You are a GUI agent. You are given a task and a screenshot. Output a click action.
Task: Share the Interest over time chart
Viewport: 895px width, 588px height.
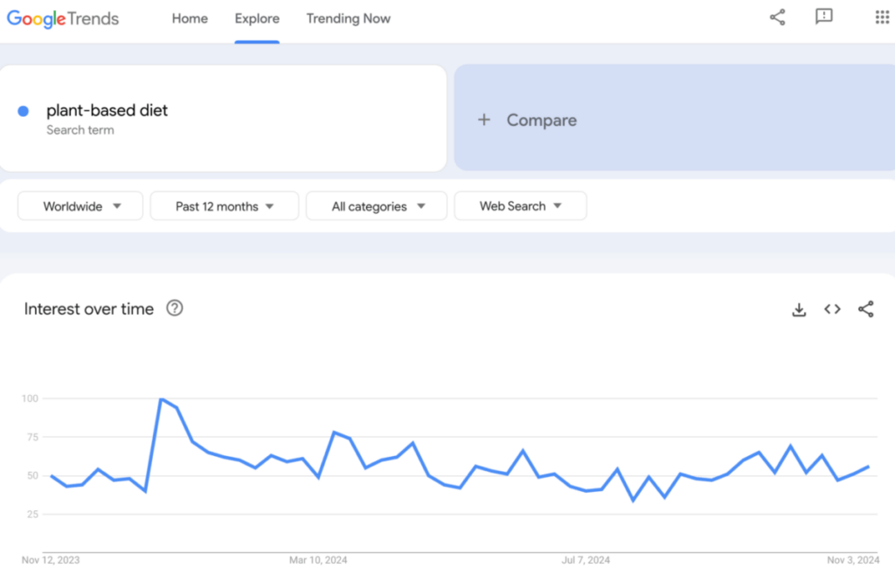tap(866, 309)
